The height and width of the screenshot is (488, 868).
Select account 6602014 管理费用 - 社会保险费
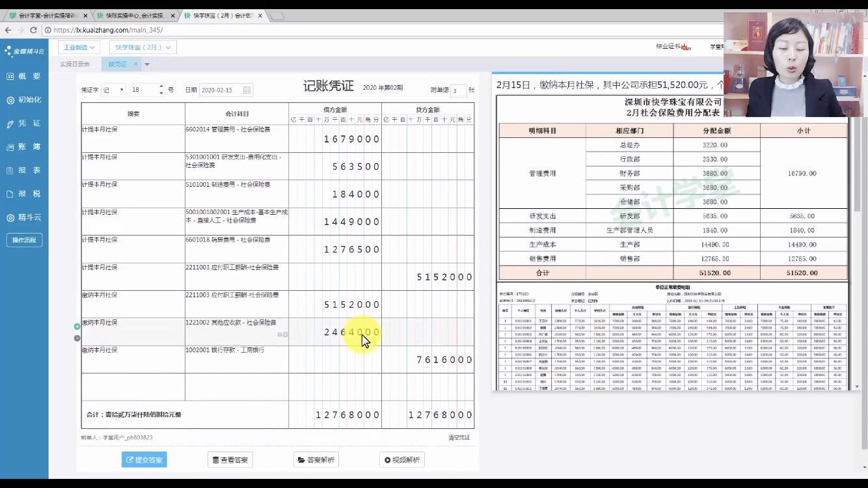click(237, 139)
